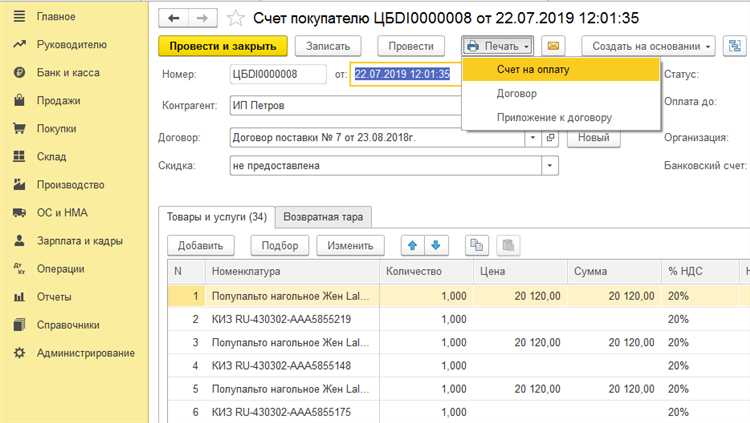Select Приложение к договору print option

[x=561, y=117]
